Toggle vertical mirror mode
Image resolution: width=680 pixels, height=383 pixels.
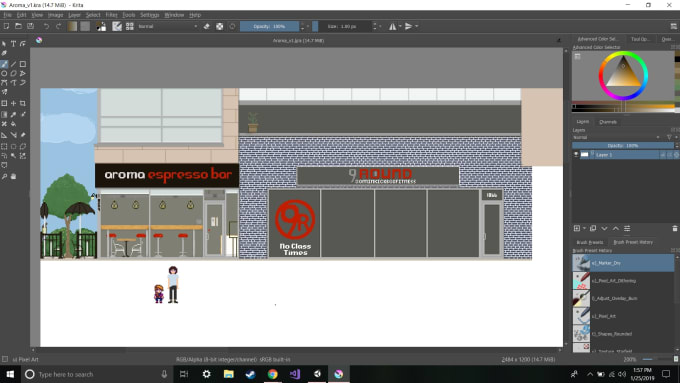(409, 26)
